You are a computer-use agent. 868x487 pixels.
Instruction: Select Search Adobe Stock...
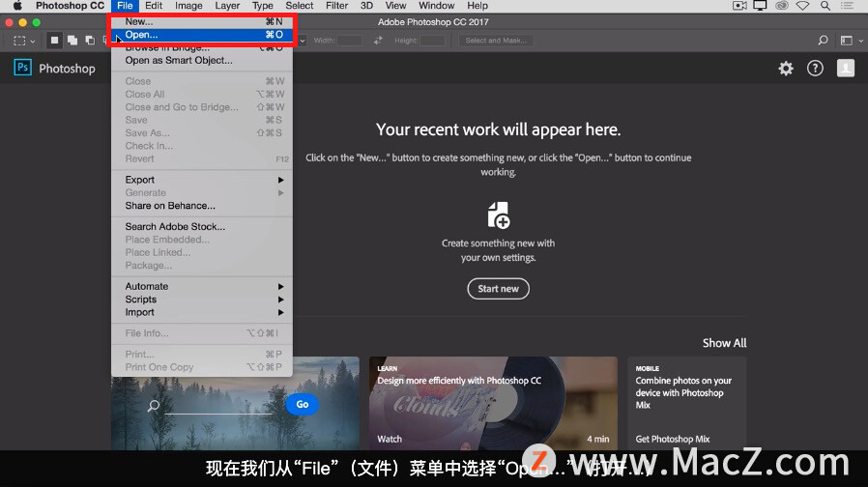click(x=203, y=226)
